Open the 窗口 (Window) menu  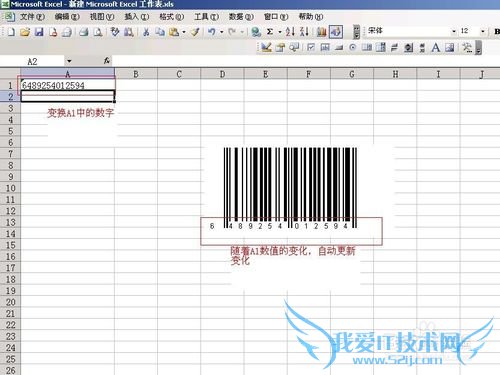[x=276, y=16]
